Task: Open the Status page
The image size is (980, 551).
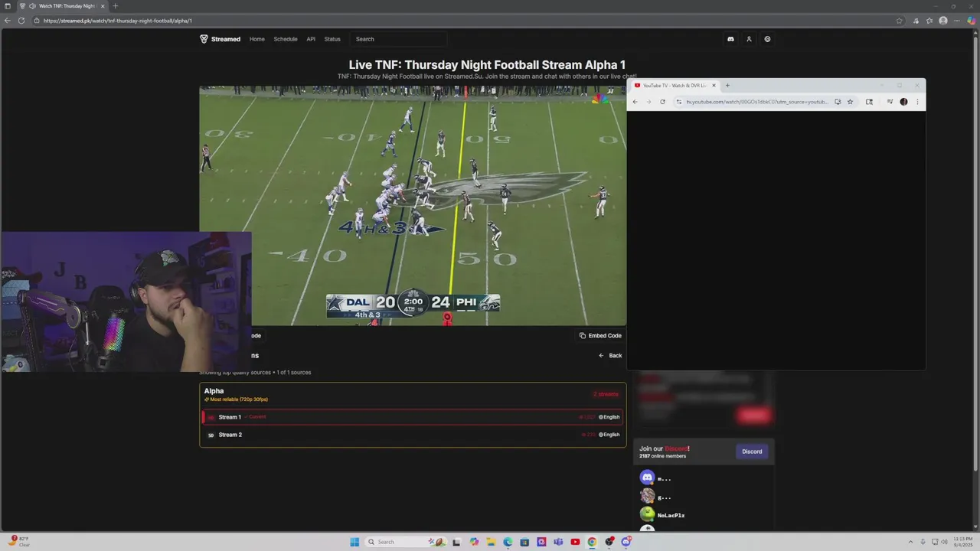Action: [332, 39]
